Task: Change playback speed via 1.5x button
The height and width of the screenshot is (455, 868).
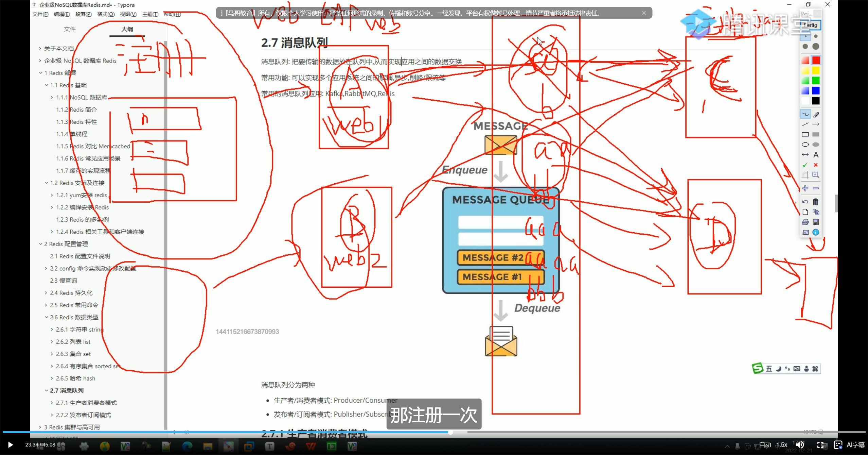Action: click(782, 445)
